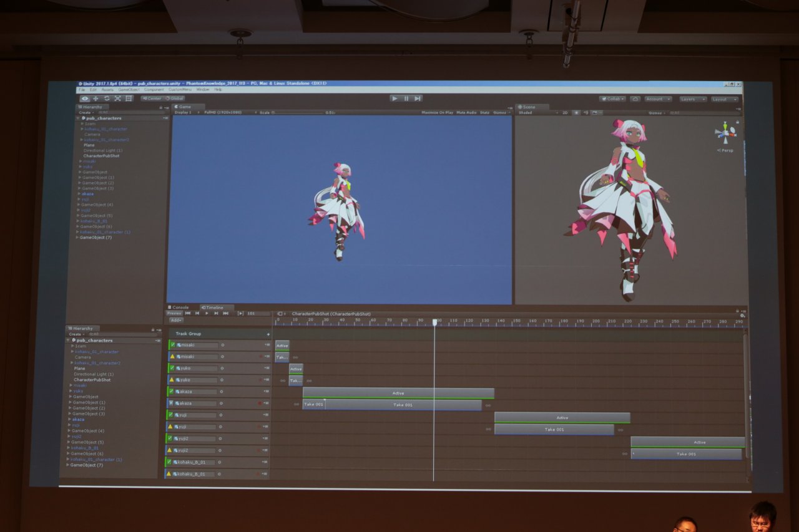Image resolution: width=799 pixels, height=532 pixels.
Task: Select the Rect transform tool
Action: 129,99
